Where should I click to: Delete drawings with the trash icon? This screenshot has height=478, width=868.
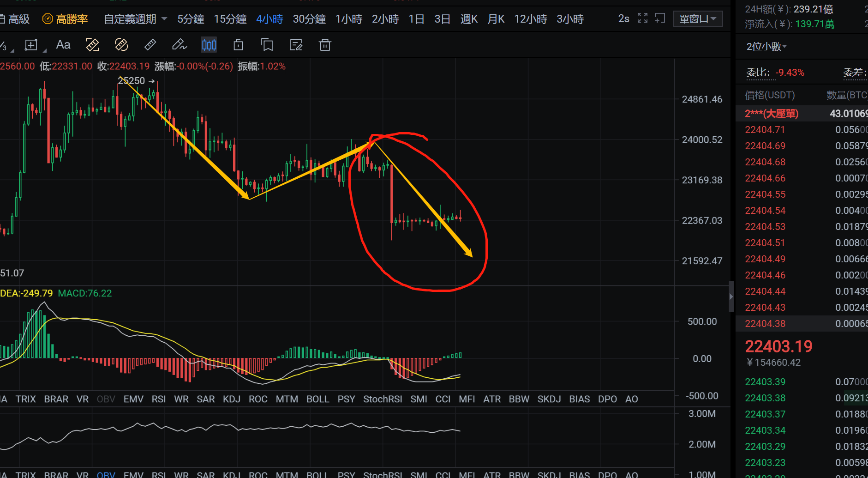(x=325, y=45)
